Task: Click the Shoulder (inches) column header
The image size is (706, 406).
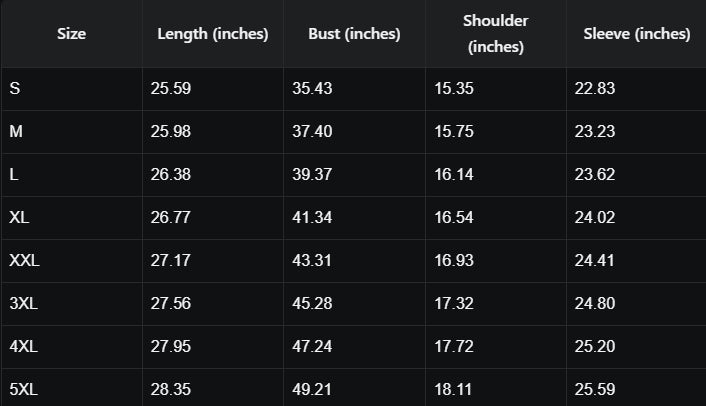Action: pyautogui.click(x=496, y=34)
